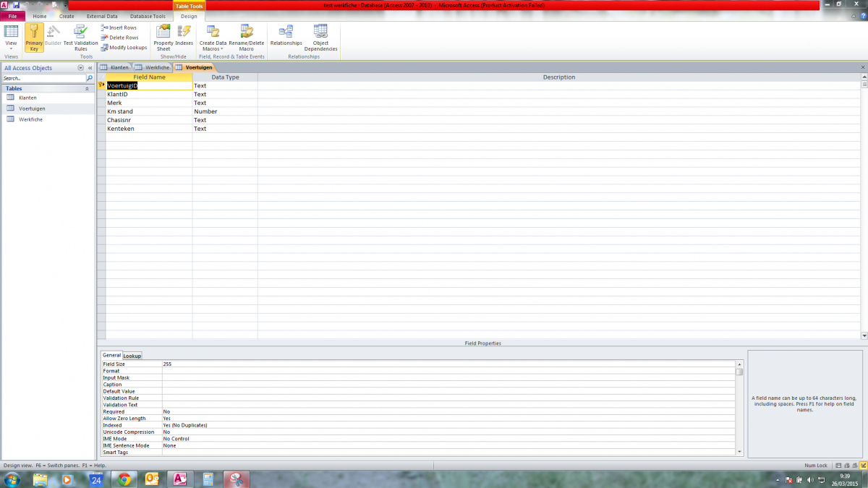Click the Field Size value 255

[x=448, y=364]
